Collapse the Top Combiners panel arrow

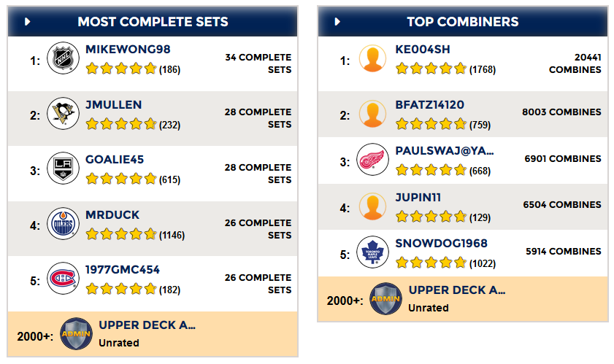[337, 22]
